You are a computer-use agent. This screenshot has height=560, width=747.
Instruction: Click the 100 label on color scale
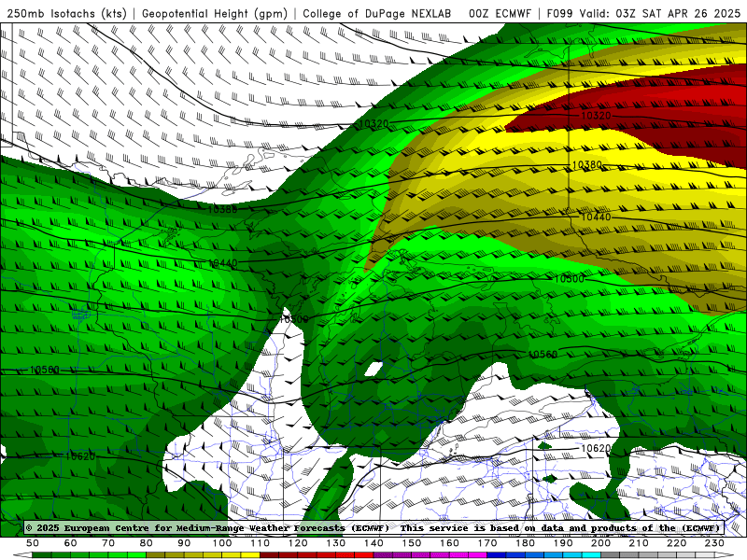tap(222, 543)
